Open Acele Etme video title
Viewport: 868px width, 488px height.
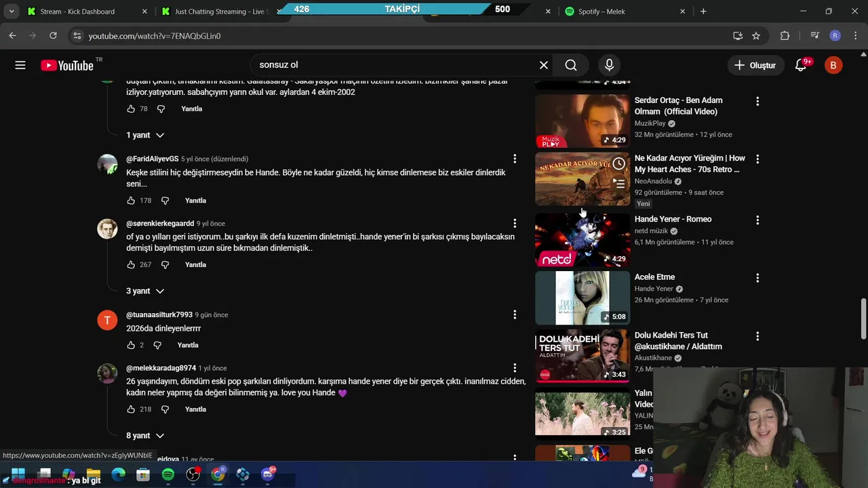(x=654, y=277)
